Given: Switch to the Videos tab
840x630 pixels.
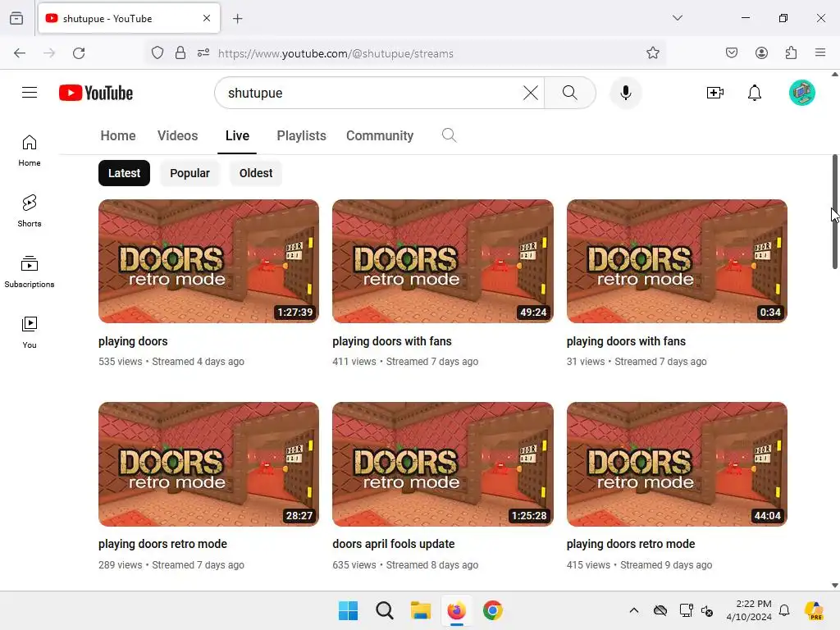Looking at the screenshot, I should [x=177, y=135].
